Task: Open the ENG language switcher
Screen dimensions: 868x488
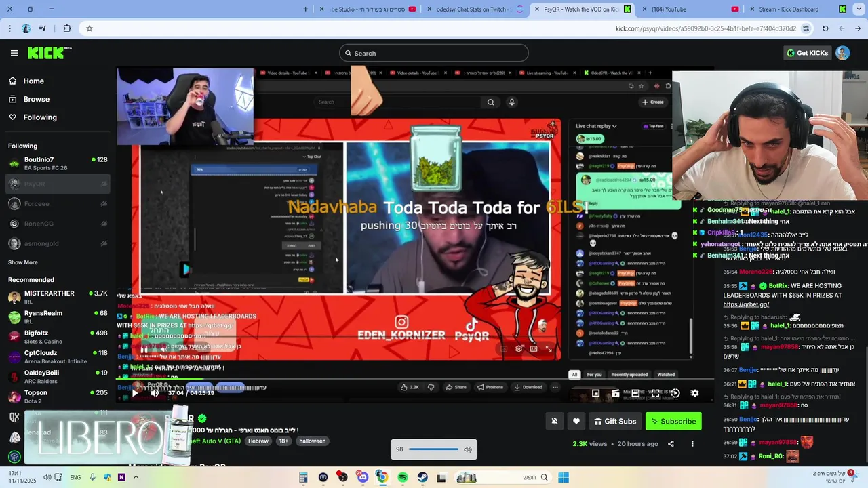Action: [75, 477]
